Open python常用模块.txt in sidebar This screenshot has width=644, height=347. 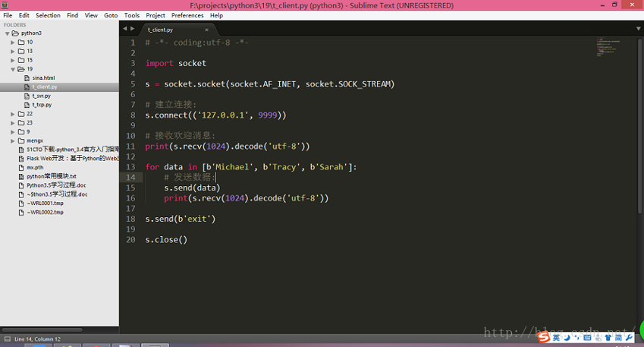click(52, 176)
